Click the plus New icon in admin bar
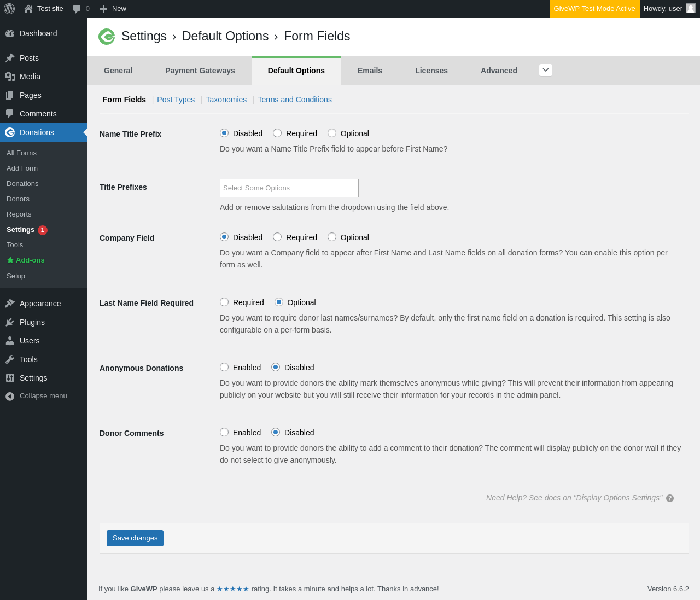 (x=103, y=9)
